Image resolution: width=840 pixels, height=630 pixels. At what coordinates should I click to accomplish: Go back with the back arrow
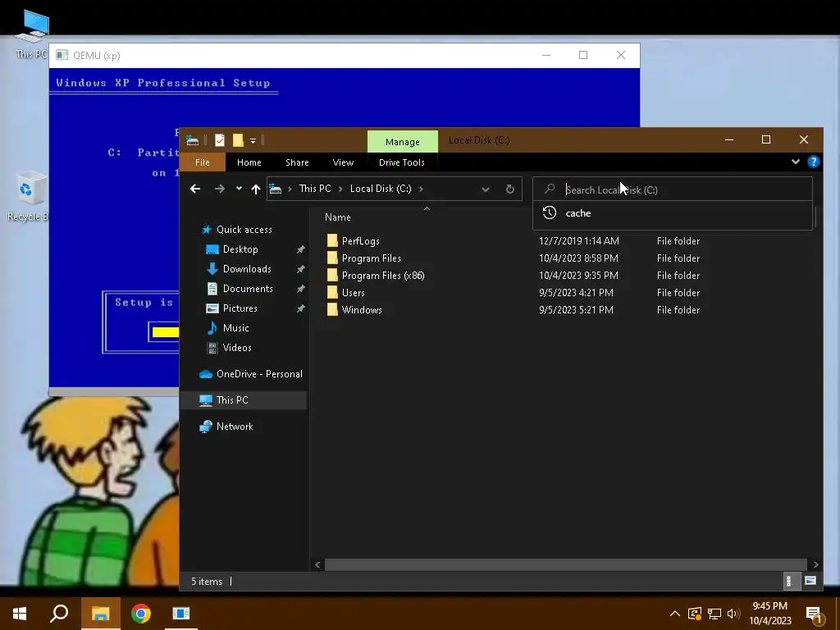point(195,189)
